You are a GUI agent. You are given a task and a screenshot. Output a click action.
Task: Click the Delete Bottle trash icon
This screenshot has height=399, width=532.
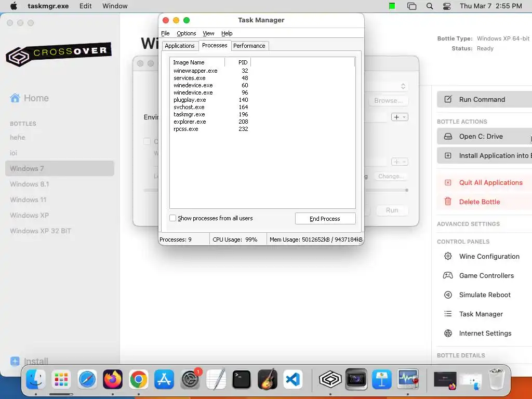448,202
